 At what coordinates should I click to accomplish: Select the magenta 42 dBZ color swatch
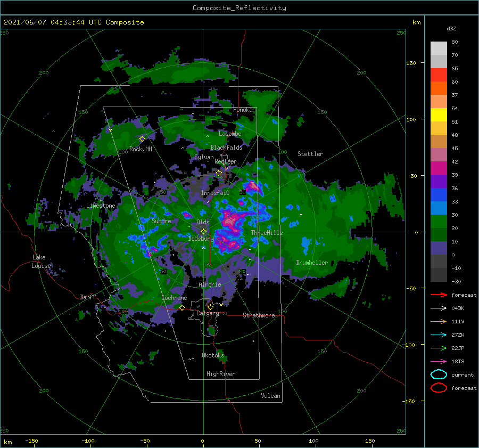[439, 168]
